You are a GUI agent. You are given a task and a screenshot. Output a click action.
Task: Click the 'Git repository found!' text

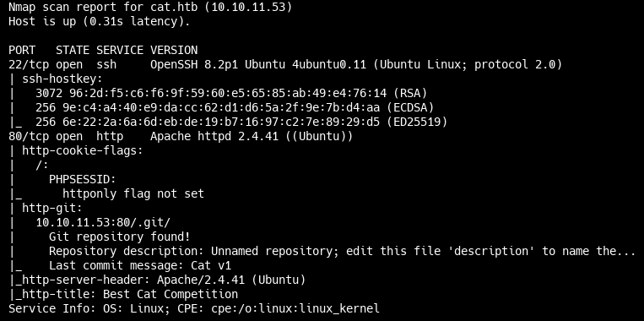(120, 237)
